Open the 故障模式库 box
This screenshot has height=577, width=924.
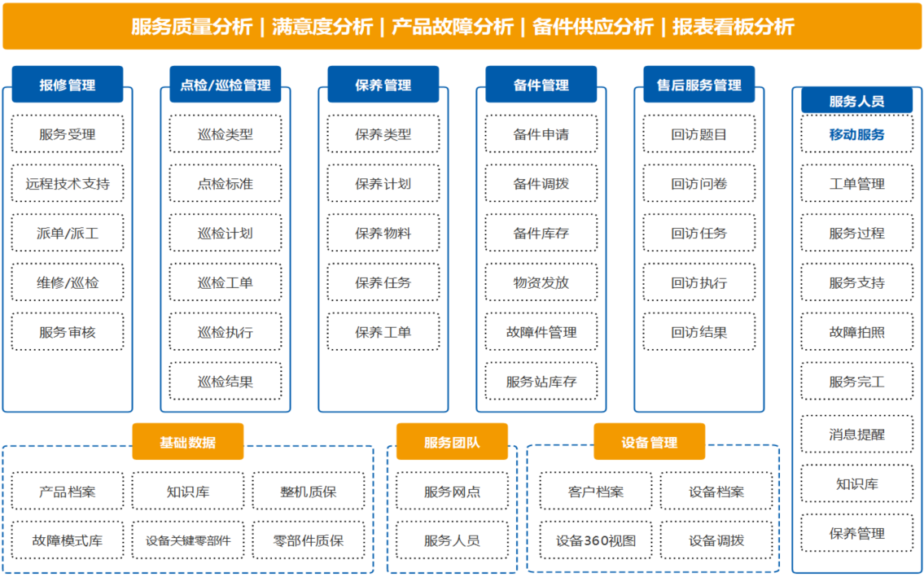(x=68, y=540)
